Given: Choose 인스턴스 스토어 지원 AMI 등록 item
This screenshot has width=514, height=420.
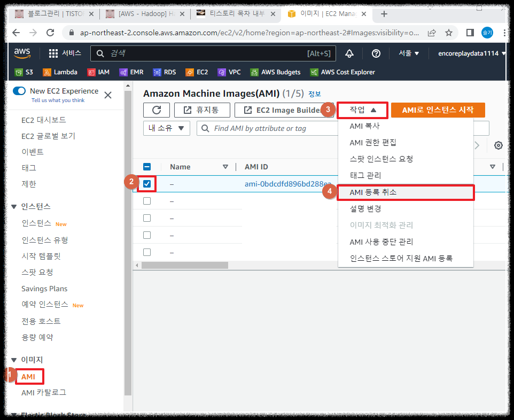Looking at the screenshot, I should click(406, 259).
